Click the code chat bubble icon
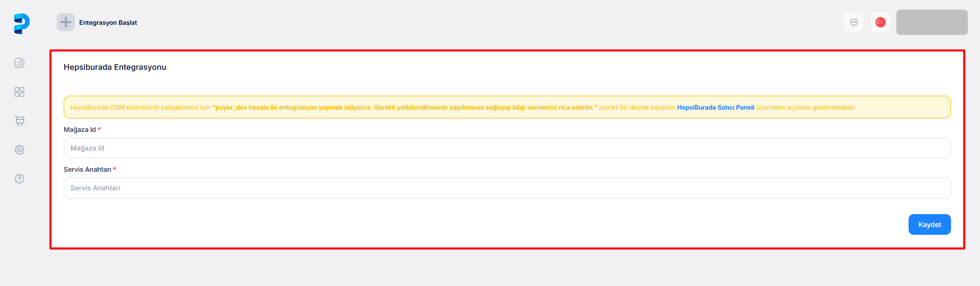Image resolution: width=980 pixels, height=286 pixels. 854,22
